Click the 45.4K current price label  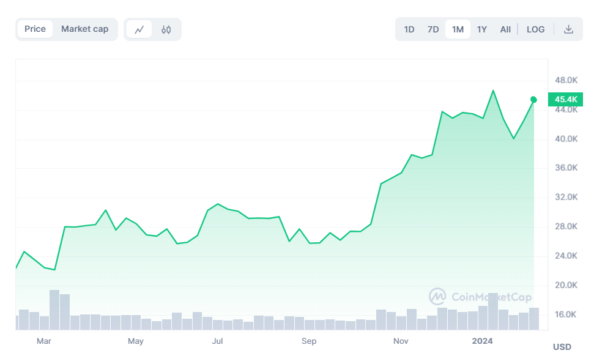pyautogui.click(x=566, y=99)
